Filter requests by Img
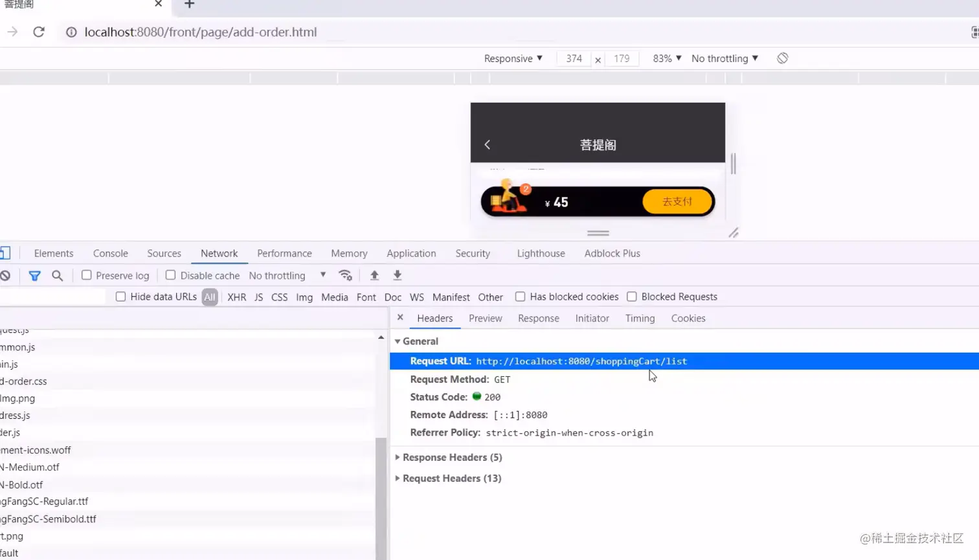 tap(304, 297)
